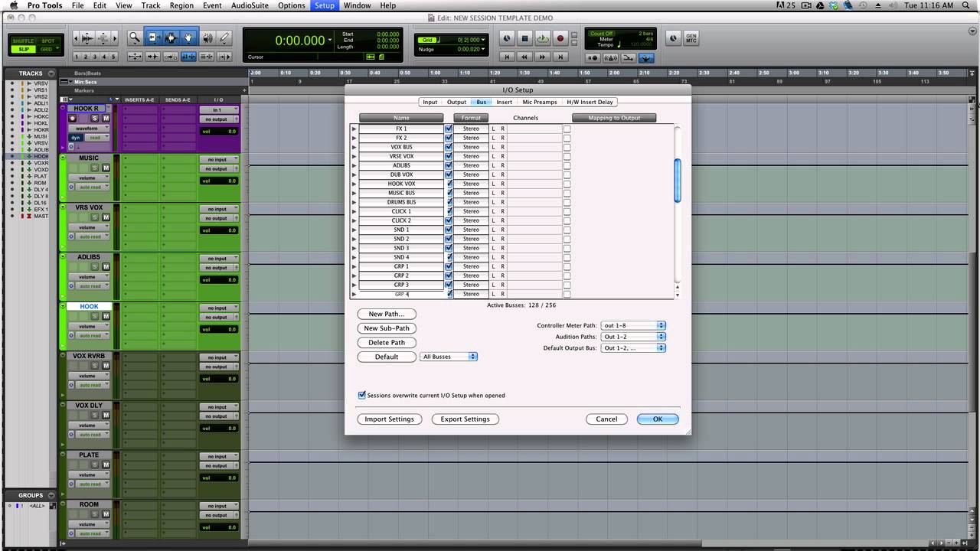Screen dimensions: 980x551
Task: Click OK in I/O Setup dialog
Action: 657,419
